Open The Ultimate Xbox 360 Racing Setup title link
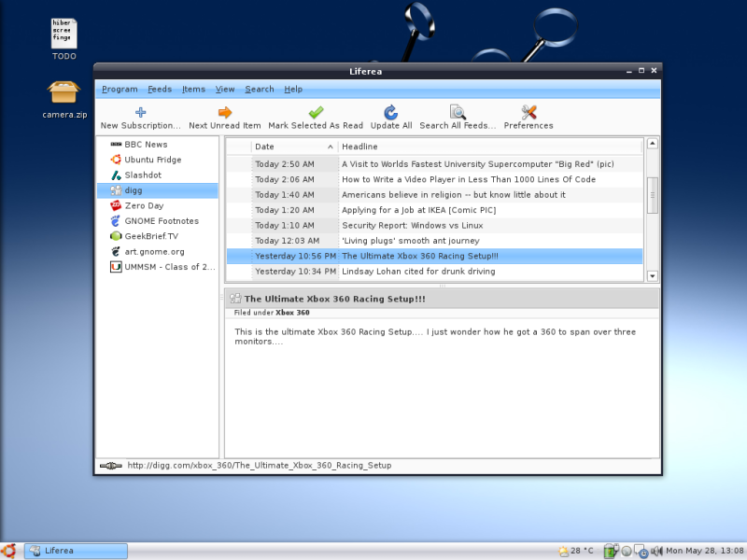Screen dimensions: 747x560 [334, 299]
